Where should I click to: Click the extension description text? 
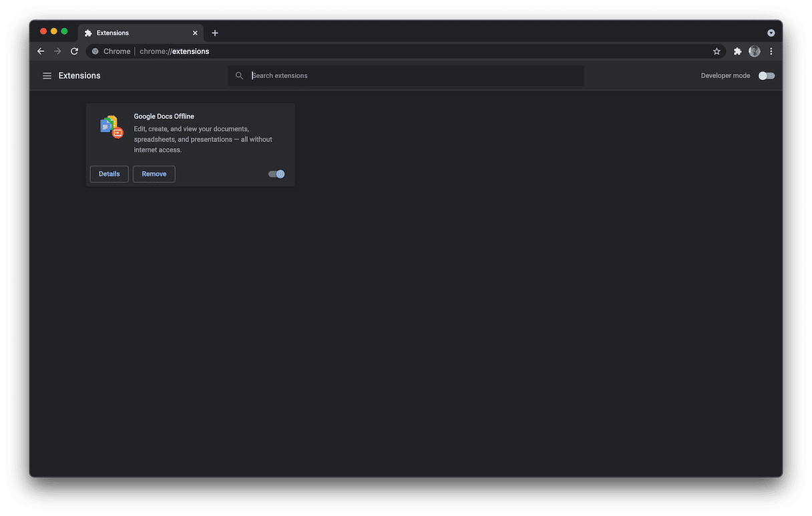[x=203, y=140]
